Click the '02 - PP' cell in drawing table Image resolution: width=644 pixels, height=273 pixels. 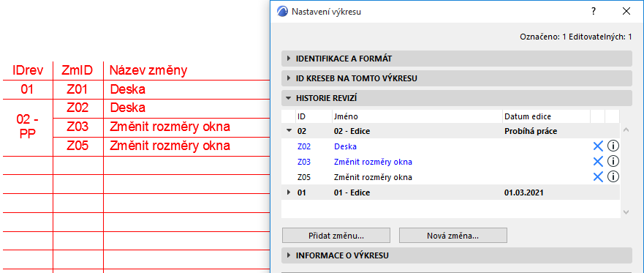point(27,127)
